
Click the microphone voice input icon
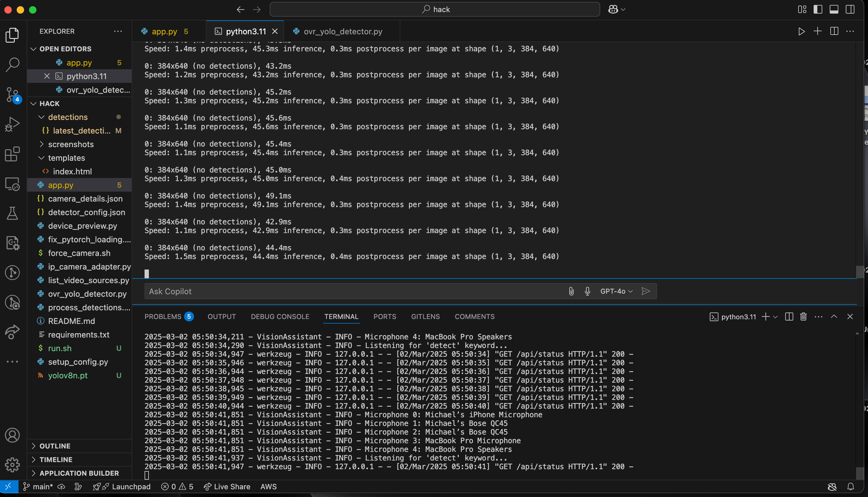tap(587, 291)
